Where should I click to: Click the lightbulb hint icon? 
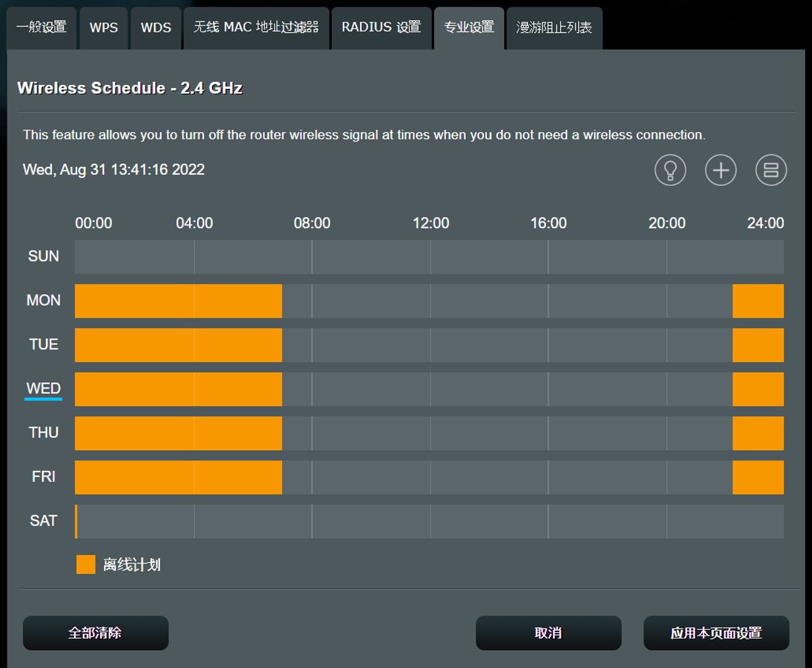click(x=670, y=170)
